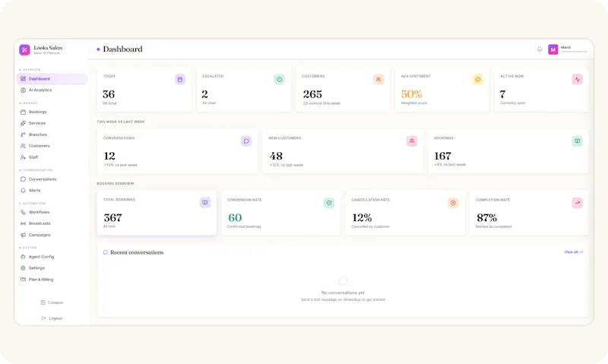Click the Alerts bell icon in sidebar
This screenshot has width=608, height=364.
pyautogui.click(x=23, y=190)
